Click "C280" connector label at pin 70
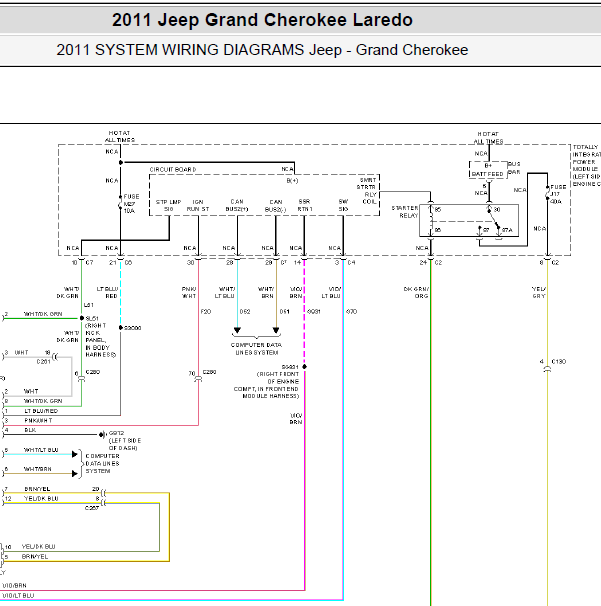The width and height of the screenshot is (601, 606). click(209, 372)
